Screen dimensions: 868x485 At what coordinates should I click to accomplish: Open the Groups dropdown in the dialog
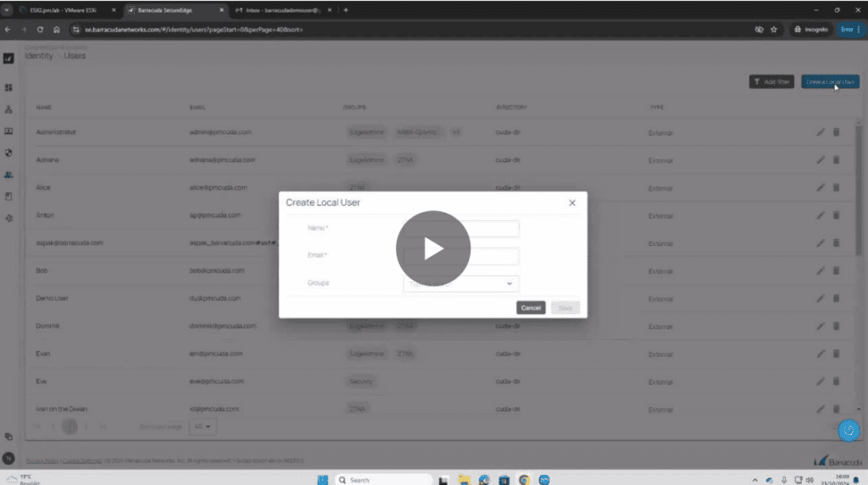509,284
